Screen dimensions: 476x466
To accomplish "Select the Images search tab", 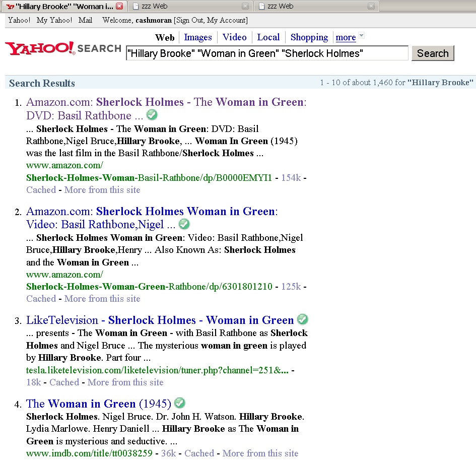I will 198,37.
